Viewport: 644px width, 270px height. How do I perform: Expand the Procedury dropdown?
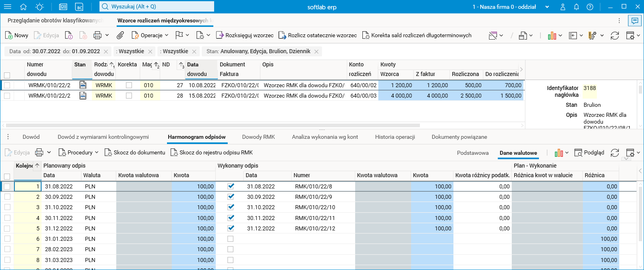point(79,152)
